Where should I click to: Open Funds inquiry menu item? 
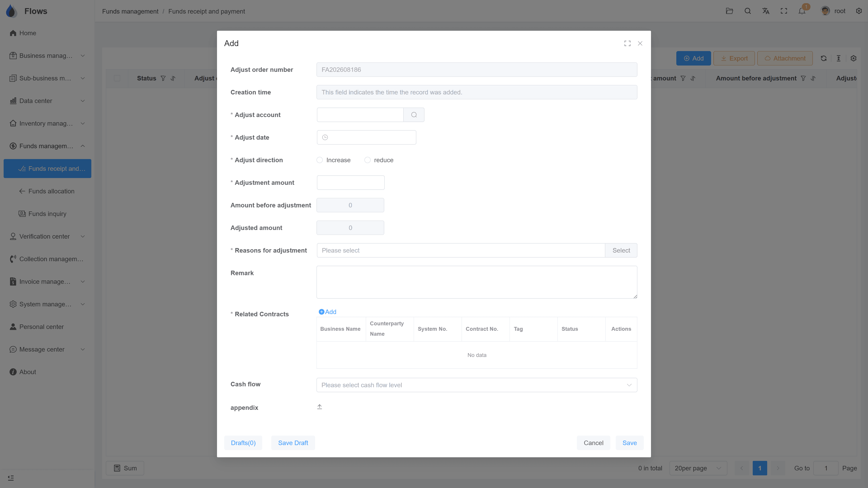click(47, 214)
